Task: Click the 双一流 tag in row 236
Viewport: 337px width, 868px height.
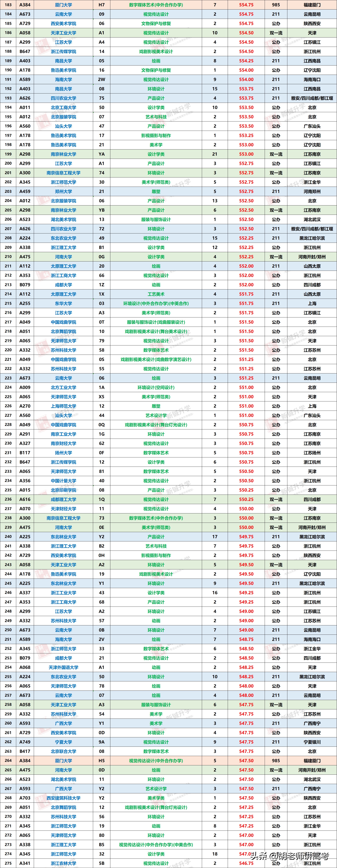Action: pyautogui.click(x=276, y=499)
